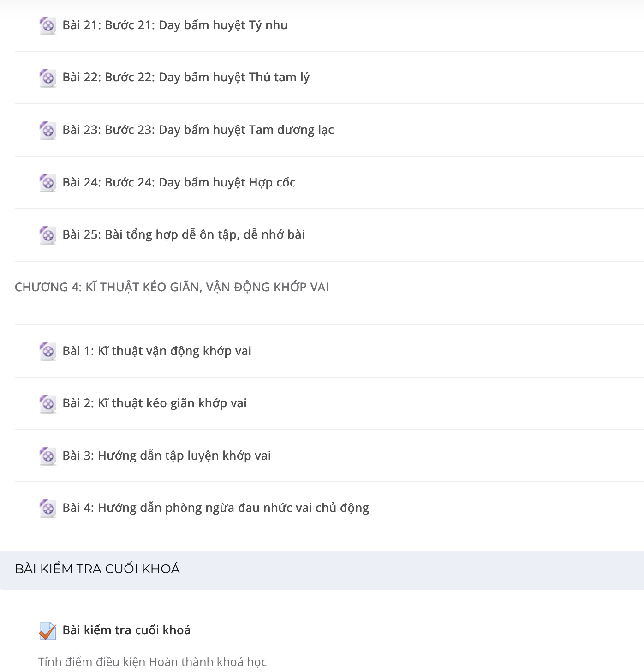This screenshot has width=644, height=672.
Task: Open lesson Bài 21: Day bấm huyệt Tý nhu
Action: click(175, 25)
